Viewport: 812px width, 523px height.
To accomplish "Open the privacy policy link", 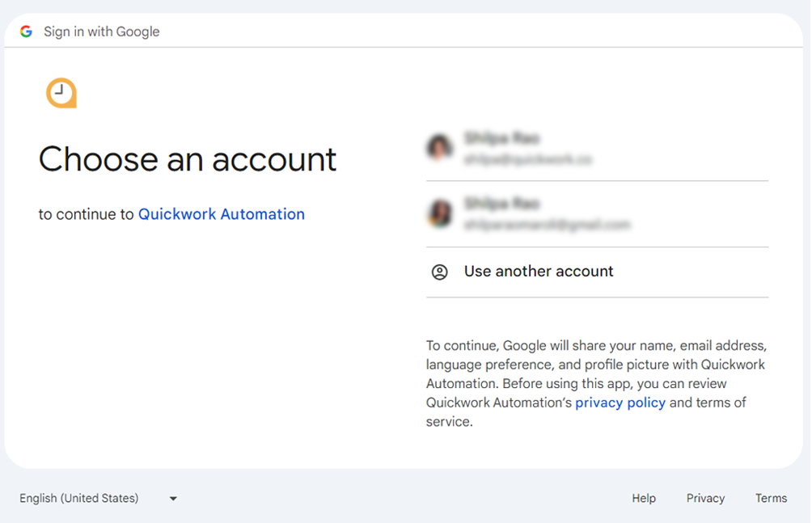I will tap(620, 403).
